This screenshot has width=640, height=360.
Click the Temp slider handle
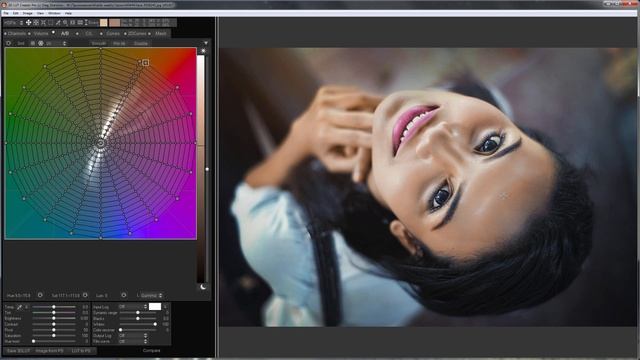(53, 307)
